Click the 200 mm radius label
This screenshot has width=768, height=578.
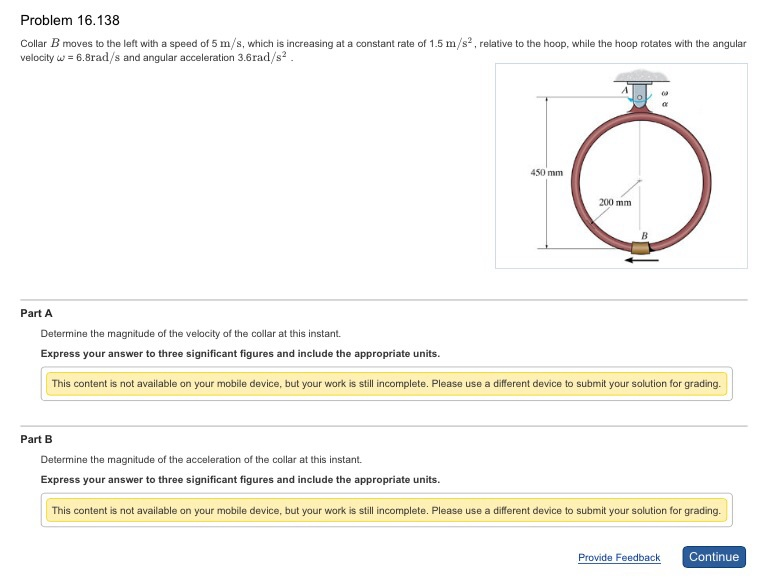point(616,202)
